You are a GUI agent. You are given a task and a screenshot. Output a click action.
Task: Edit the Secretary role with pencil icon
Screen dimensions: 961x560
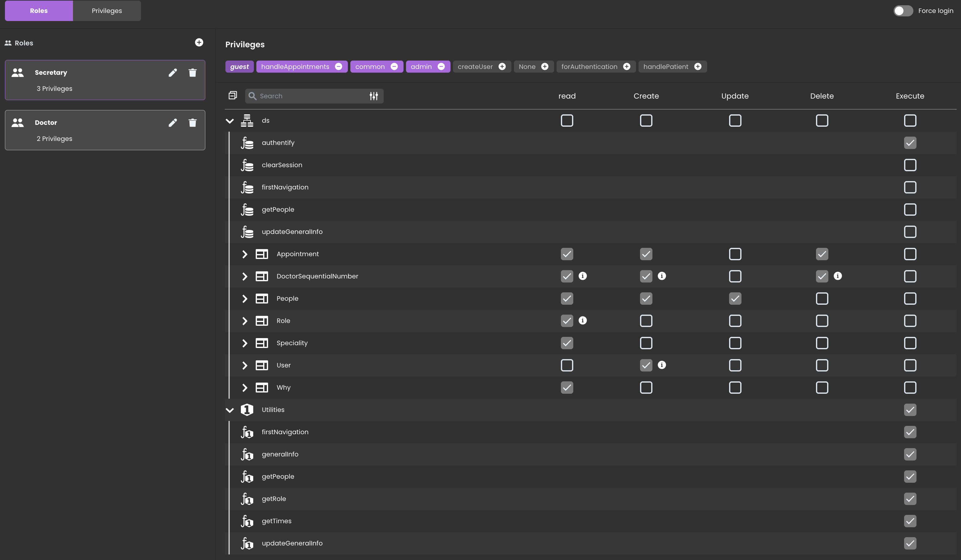point(173,72)
